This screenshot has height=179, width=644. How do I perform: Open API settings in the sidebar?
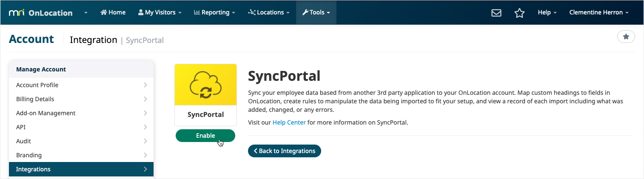click(x=81, y=127)
